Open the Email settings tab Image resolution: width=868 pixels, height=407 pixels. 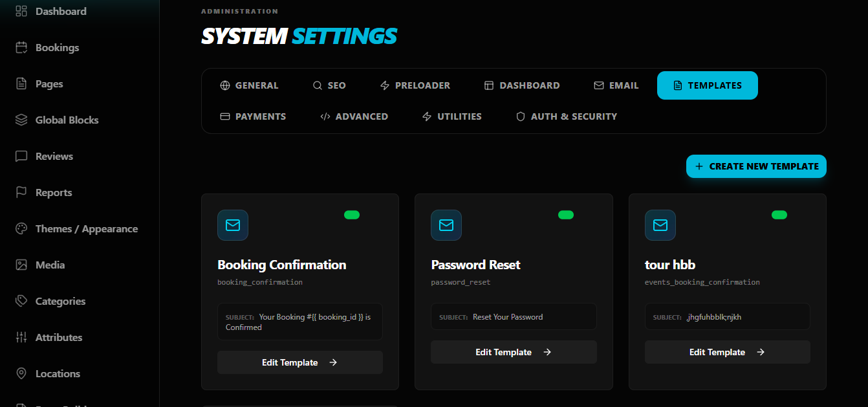click(616, 85)
